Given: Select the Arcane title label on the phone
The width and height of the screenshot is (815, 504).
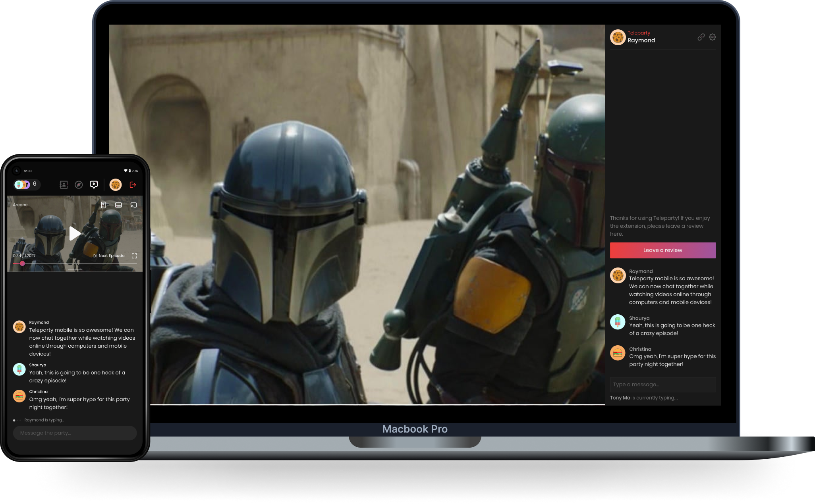Looking at the screenshot, I should pos(20,204).
